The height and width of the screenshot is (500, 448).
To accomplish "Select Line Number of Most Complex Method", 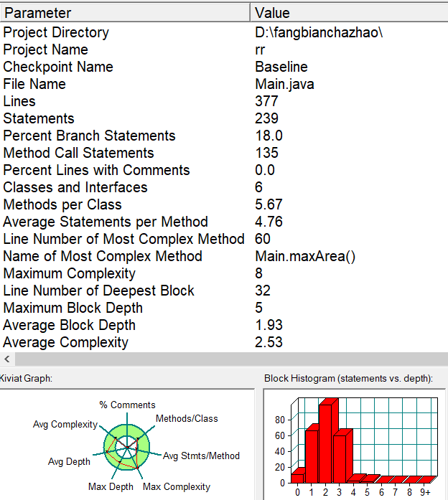I will coord(224,239).
